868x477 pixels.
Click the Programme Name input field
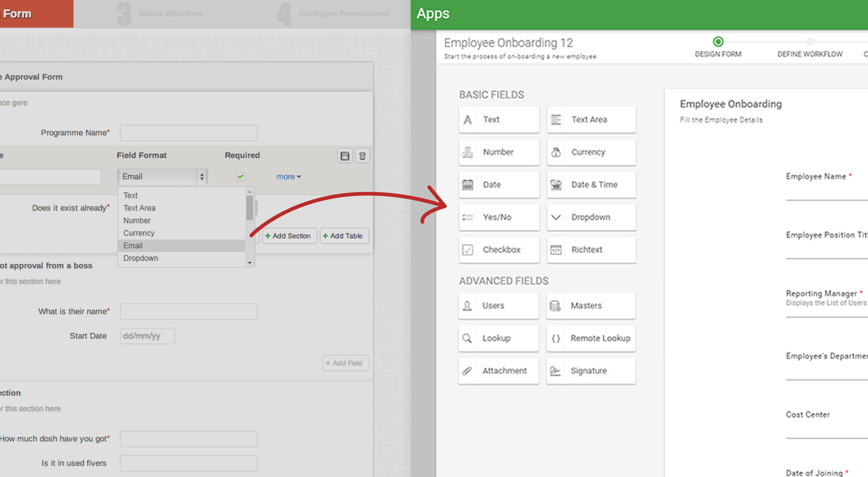point(189,133)
